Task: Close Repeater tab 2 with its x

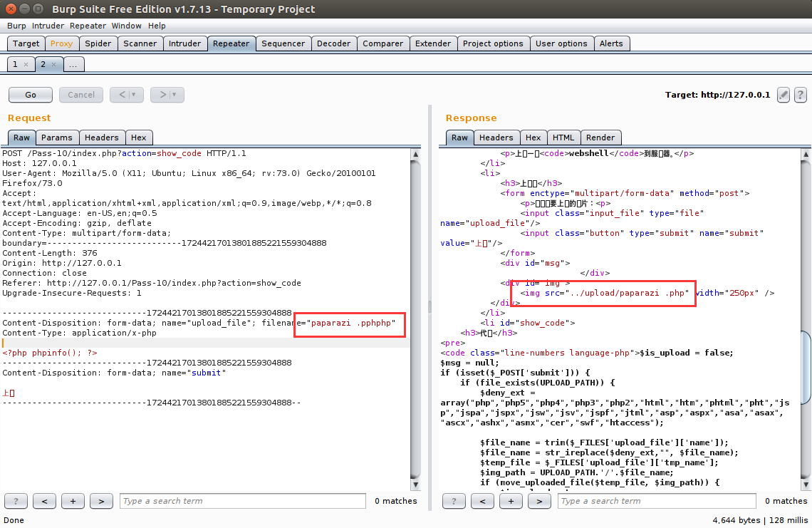Action: (54, 65)
